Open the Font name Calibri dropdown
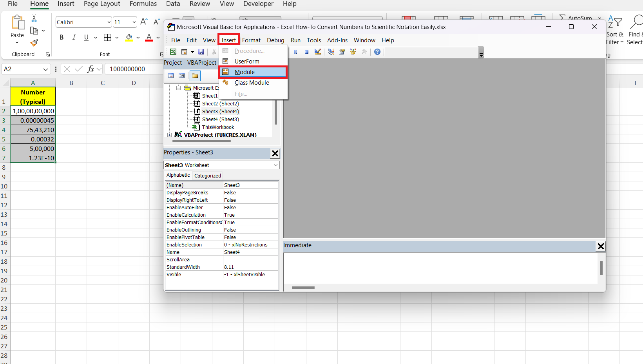The height and width of the screenshot is (364, 643). 109,22
